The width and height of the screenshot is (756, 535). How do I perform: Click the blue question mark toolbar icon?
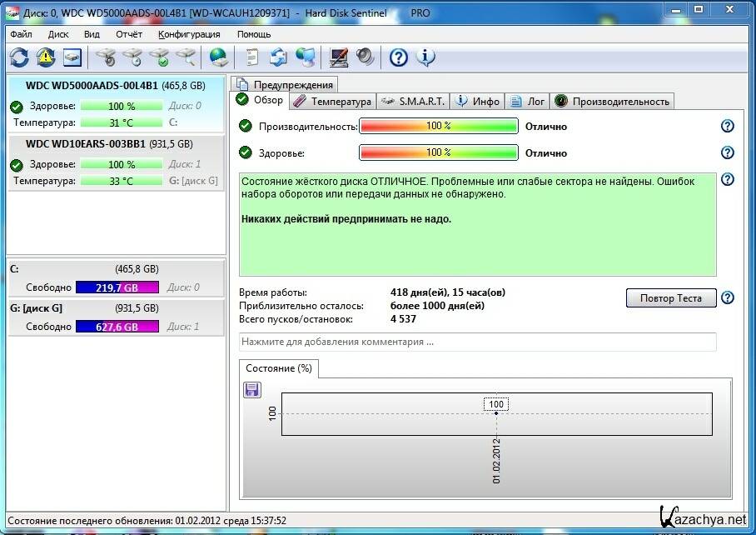tap(399, 57)
